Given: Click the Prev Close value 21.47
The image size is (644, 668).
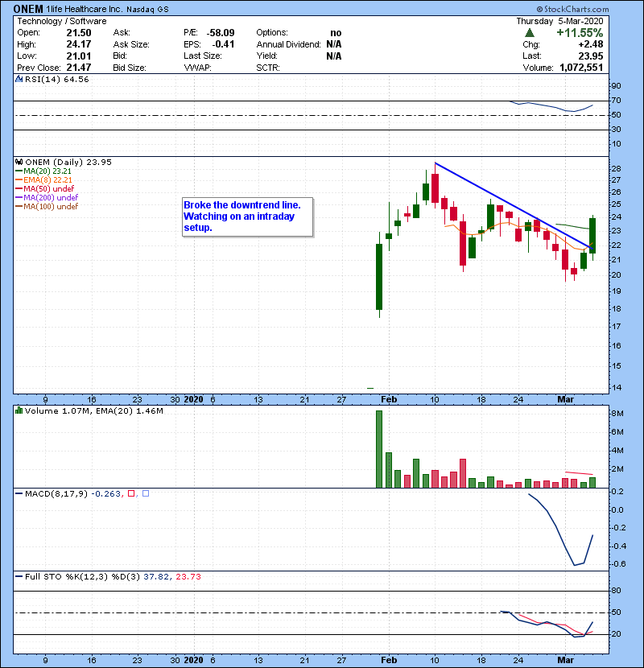Looking at the screenshot, I should coord(79,68).
